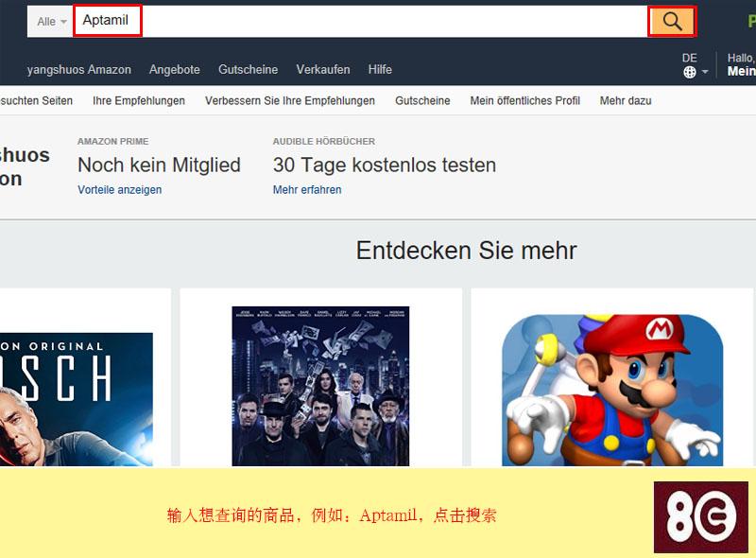Select Verkaufen in the top navigation

[323, 69]
